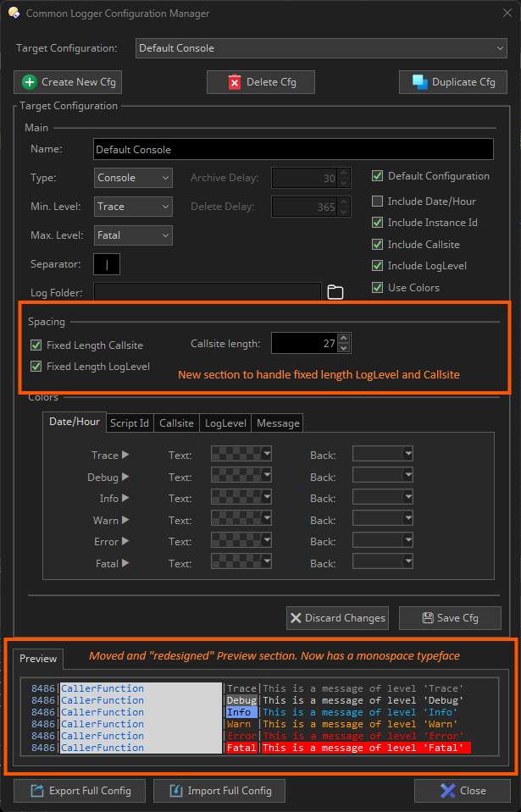Uncheck the Use Colors option

[378, 288]
